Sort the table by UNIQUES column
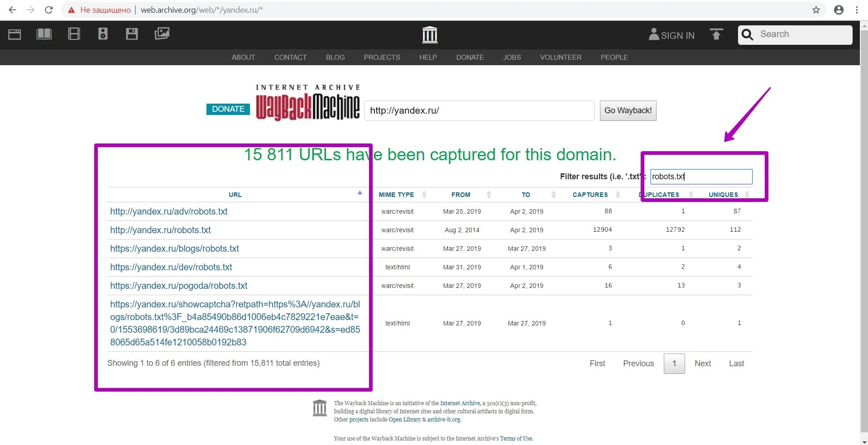 point(724,195)
